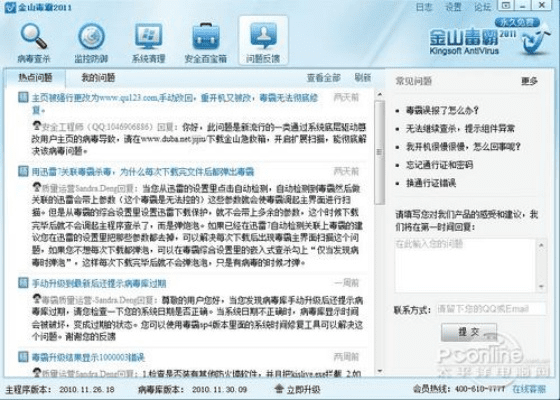Click the 主程序版本 2010.11.26.18 text
The height and width of the screenshot is (400, 560).
pos(60,389)
